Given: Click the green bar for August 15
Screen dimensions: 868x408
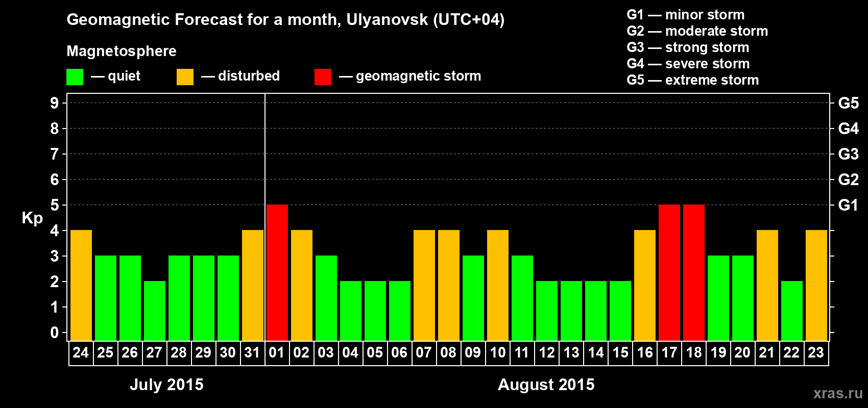Looking at the screenshot, I should (620, 311).
